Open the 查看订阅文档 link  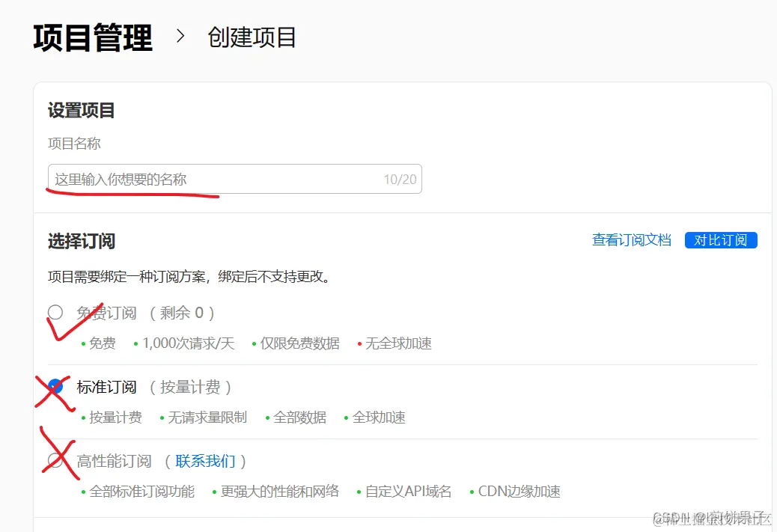click(x=631, y=240)
